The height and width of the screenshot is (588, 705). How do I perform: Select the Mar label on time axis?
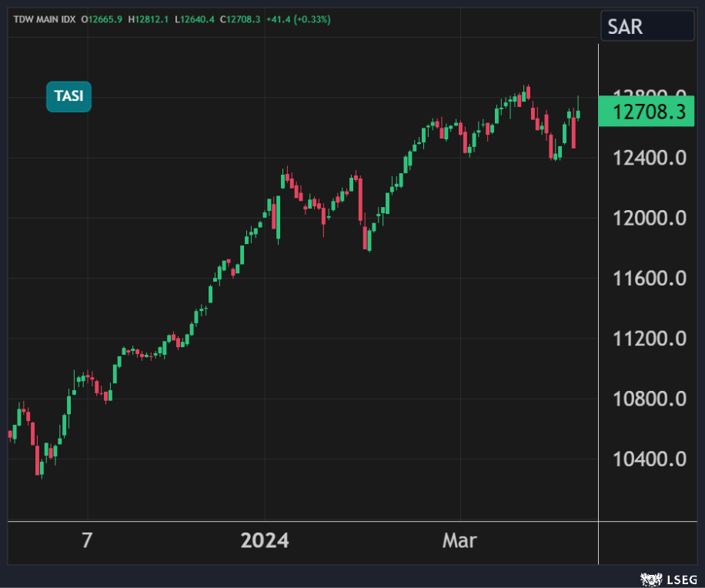pyautogui.click(x=459, y=541)
